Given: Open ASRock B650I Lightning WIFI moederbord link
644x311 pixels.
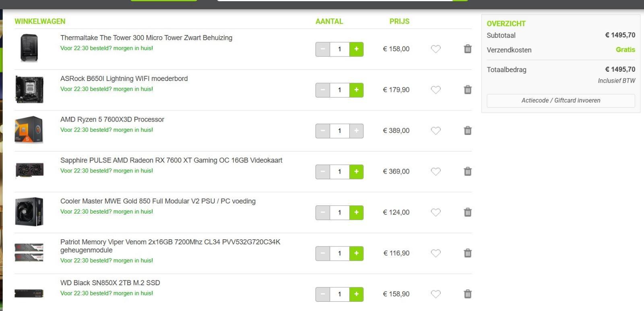Looking at the screenshot, I should [x=124, y=79].
